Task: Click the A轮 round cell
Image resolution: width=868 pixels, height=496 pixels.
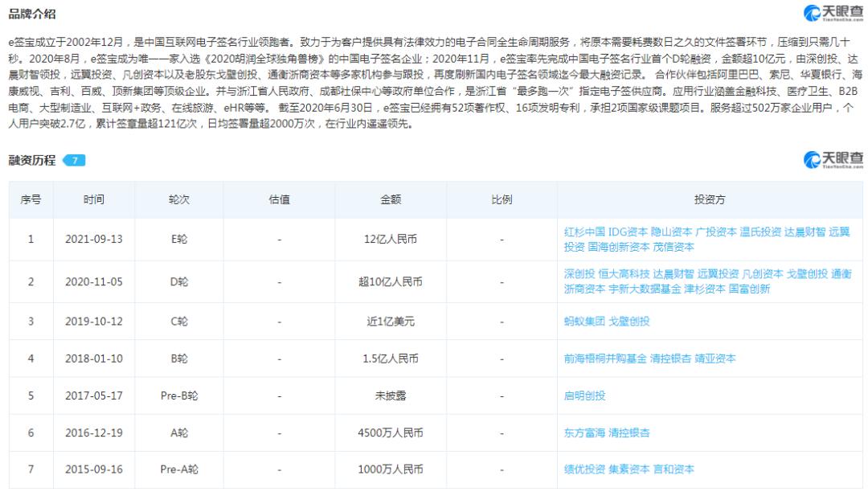Action: point(179,432)
